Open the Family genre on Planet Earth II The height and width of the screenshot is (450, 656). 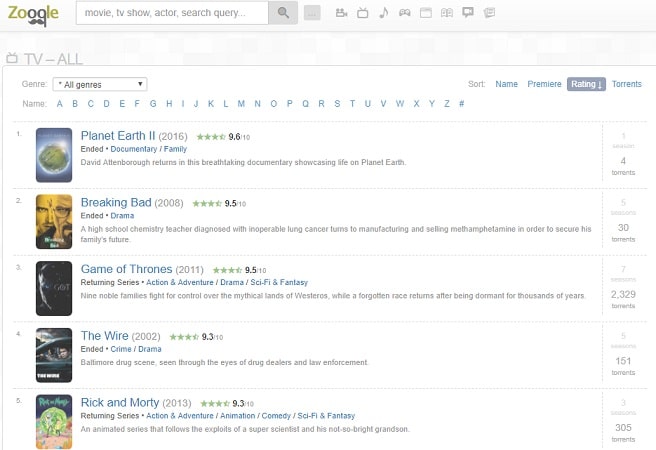pos(175,149)
